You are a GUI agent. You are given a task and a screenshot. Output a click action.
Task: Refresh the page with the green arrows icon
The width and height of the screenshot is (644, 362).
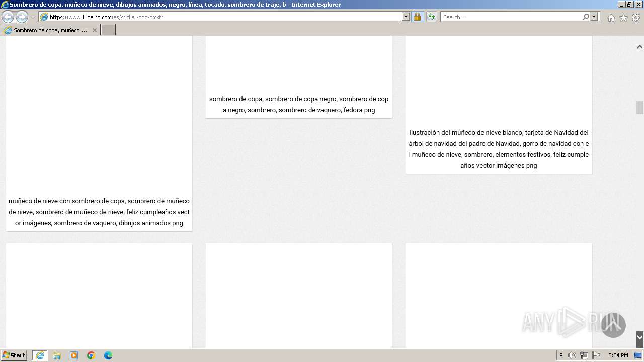[x=432, y=17]
